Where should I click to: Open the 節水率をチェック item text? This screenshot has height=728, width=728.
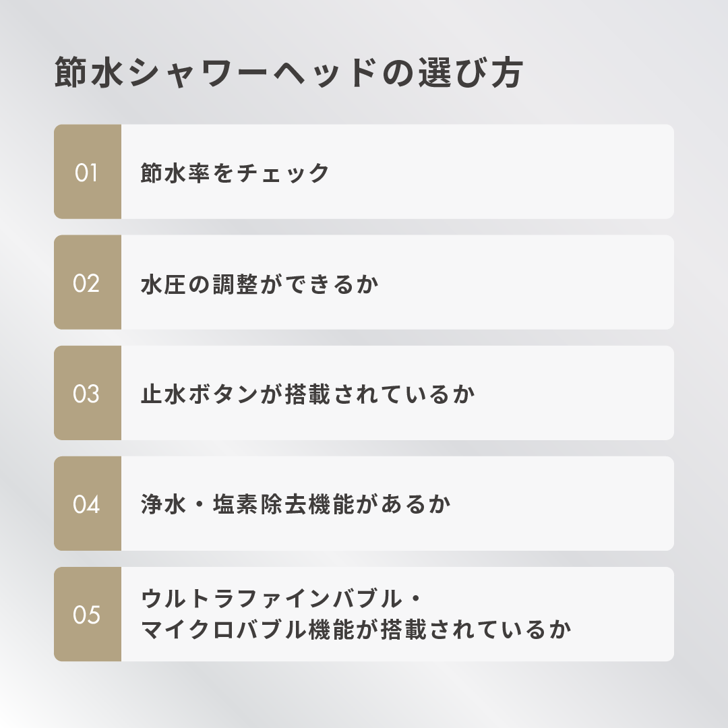pos(235,173)
